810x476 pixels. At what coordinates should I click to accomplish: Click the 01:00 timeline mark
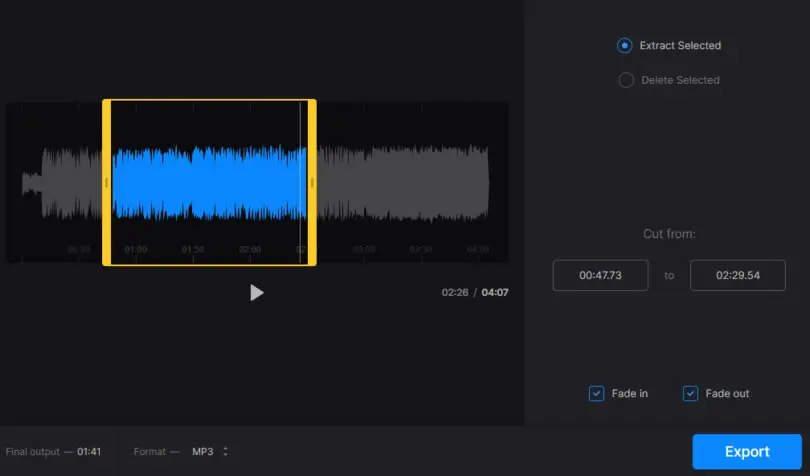click(x=136, y=250)
